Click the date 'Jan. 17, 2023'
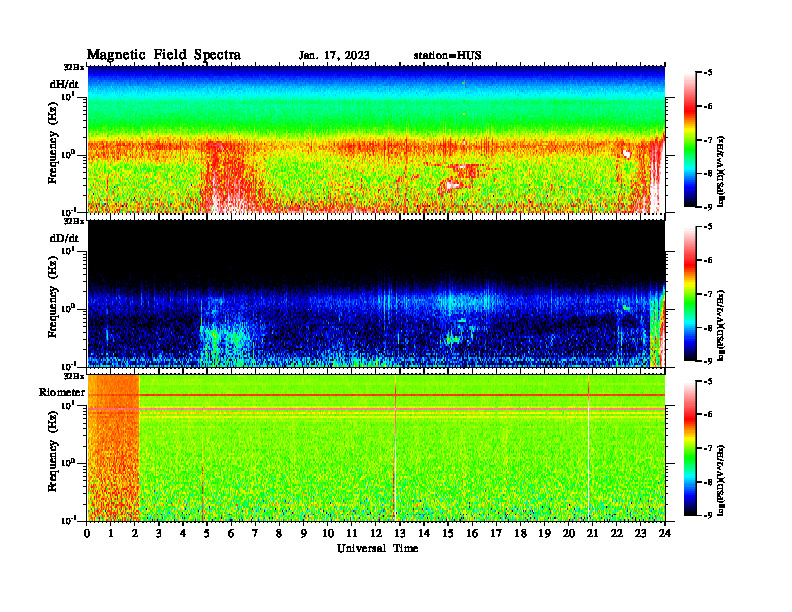Image resolution: width=792 pixels, height=612 pixels. coord(334,56)
